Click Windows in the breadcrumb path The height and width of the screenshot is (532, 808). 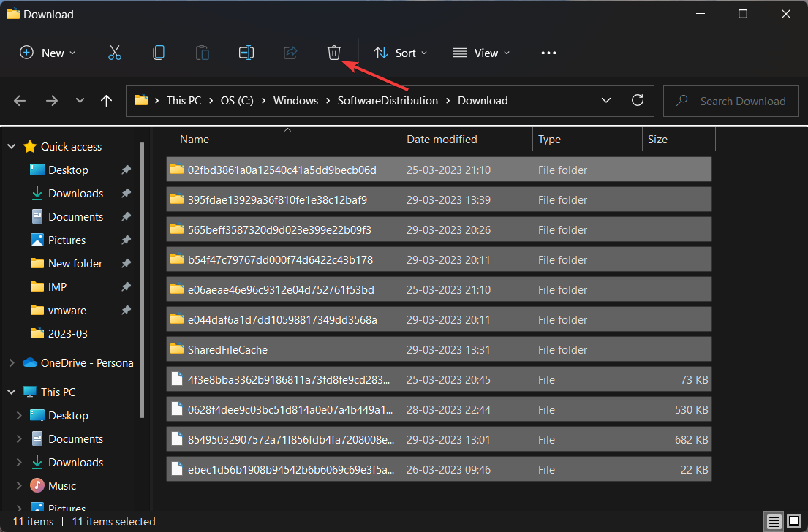[x=296, y=100]
